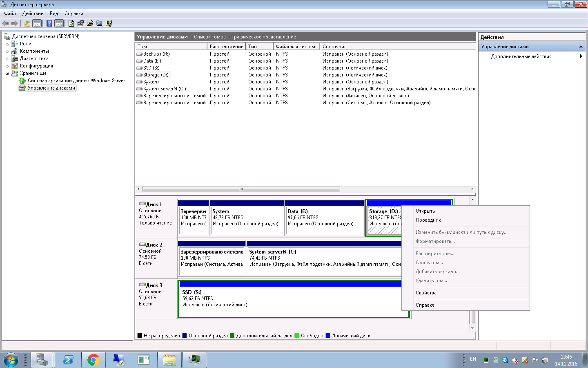Open Windows PowerShell from the taskbar
Viewport: 588px width, 368px height.
68,360
